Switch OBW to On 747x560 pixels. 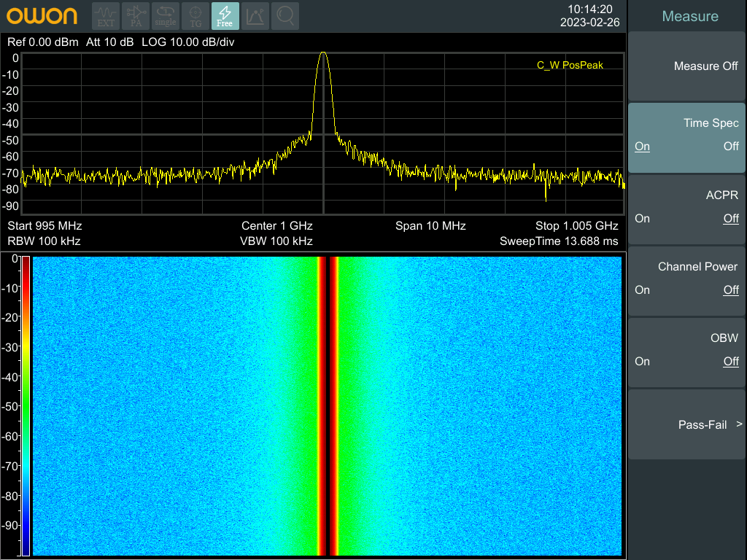[x=642, y=362]
